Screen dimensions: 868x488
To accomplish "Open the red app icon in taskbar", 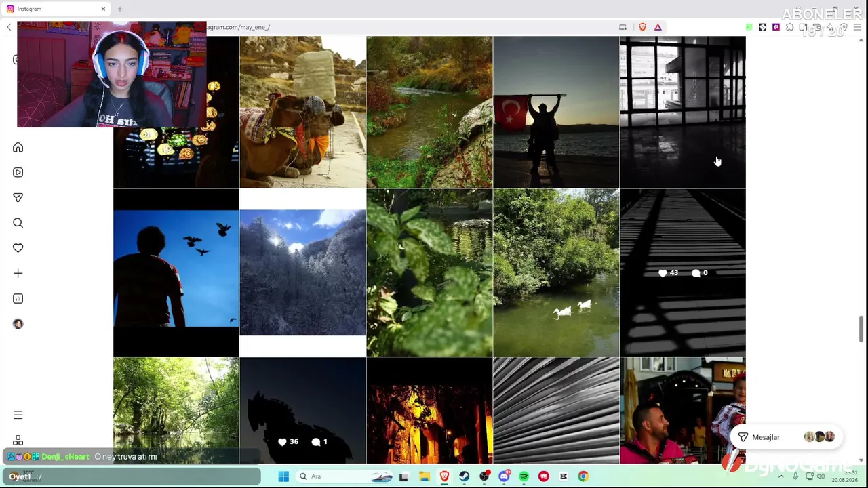I will coord(543,476).
